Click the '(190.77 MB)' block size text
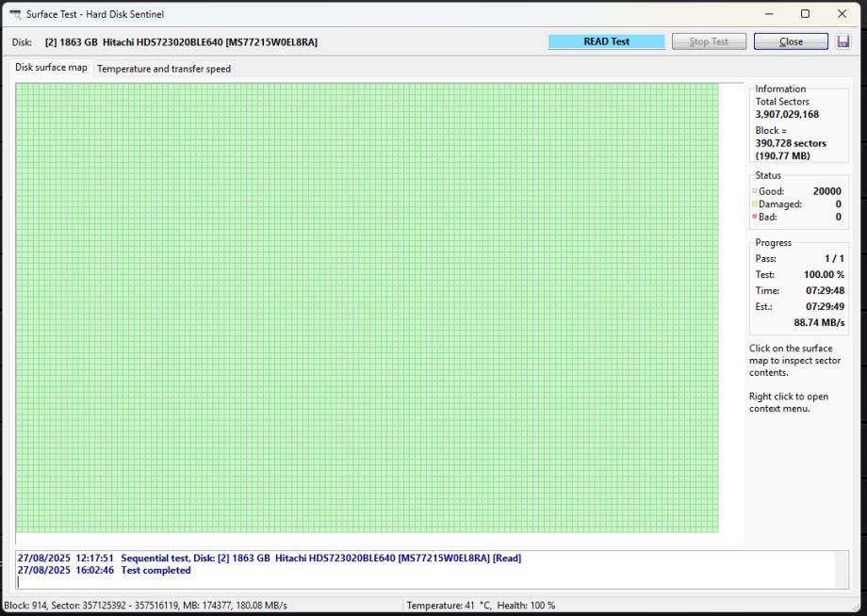 [782, 155]
